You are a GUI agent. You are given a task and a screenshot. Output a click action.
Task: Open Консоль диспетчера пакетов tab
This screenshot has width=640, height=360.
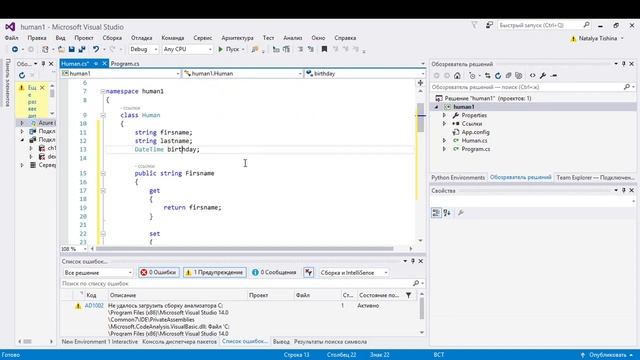179,342
